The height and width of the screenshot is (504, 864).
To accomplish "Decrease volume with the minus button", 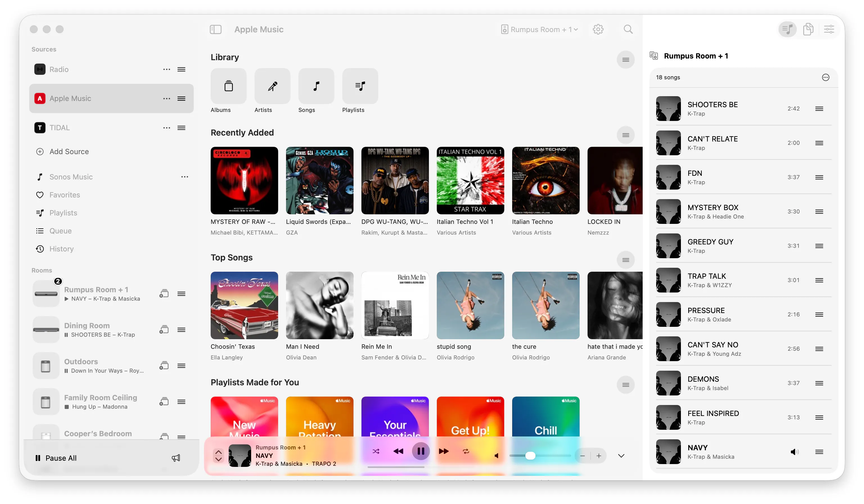I will 582,456.
